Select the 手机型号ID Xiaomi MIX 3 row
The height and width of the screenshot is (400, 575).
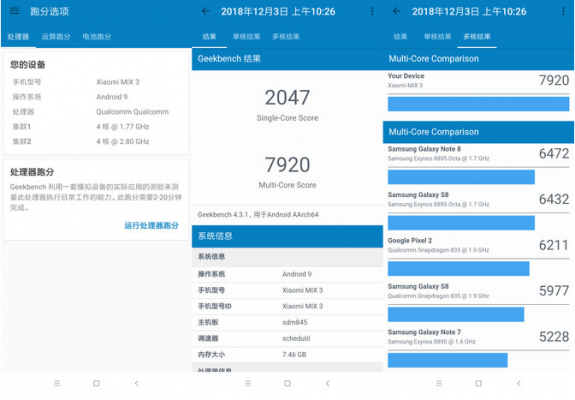click(287, 306)
